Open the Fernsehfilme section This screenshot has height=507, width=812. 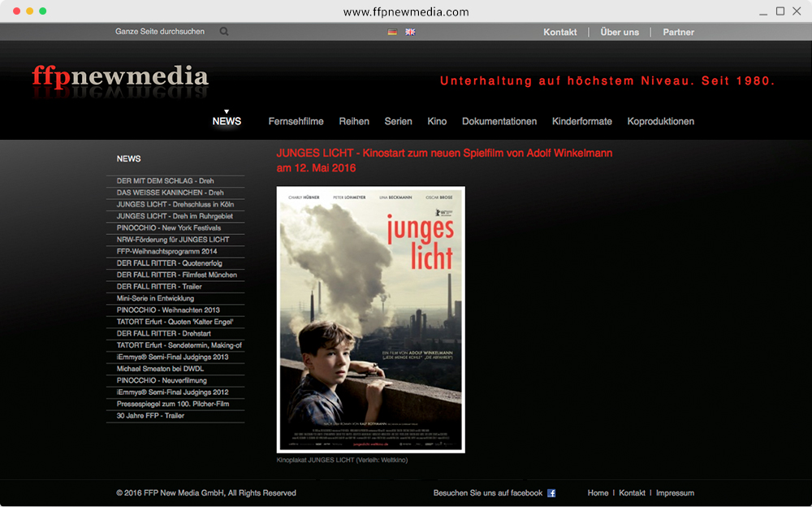point(296,121)
